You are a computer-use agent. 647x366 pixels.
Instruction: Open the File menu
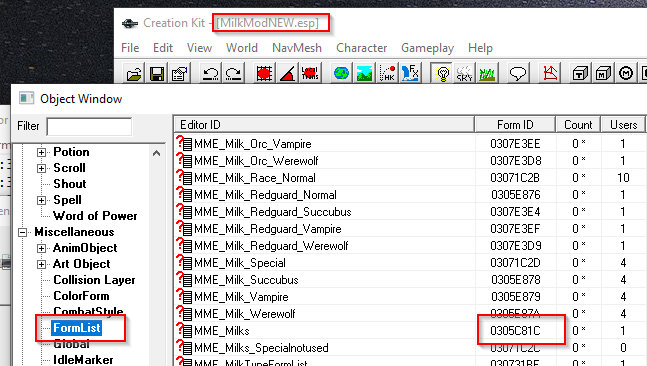point(130,48)
